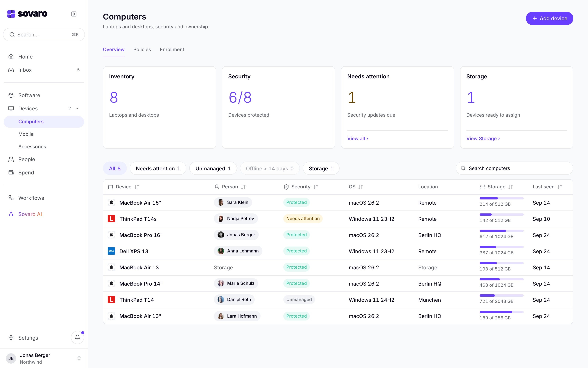Click the Sovaro logo
Viewport: 588px width, 368px height.
click(27, 14)
